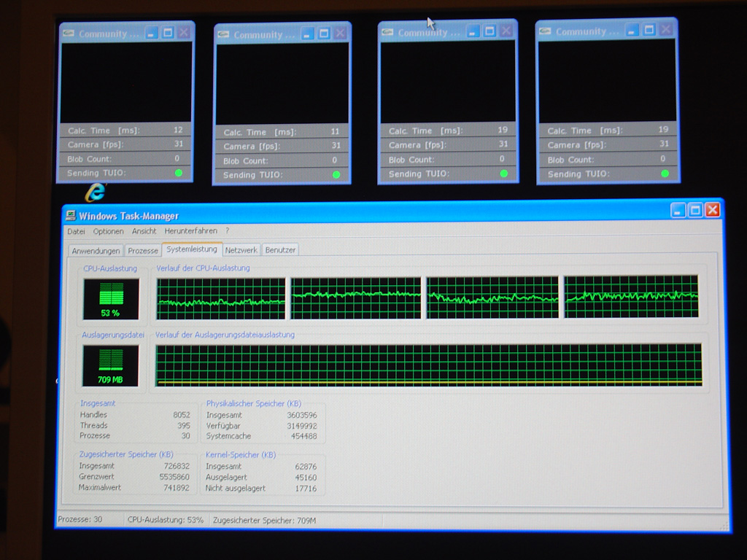
Task: Open the Datei menu
Action: pyautogui.click(x=76, y=231)
